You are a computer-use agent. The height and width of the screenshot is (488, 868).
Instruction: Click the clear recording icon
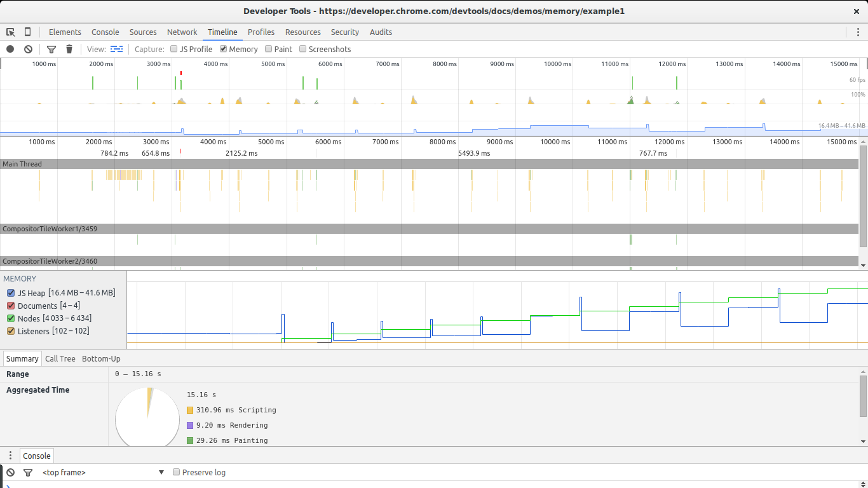click(28, 50)
